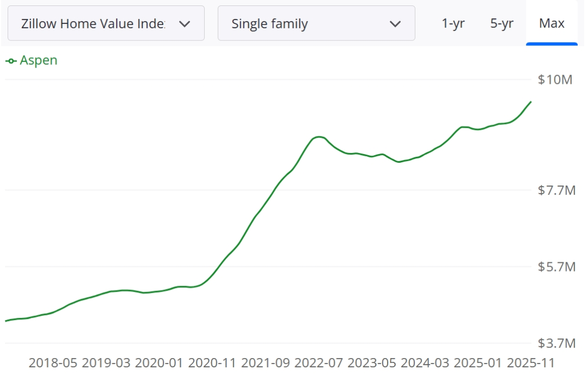Viewport: 588px width, 376px height.
Task: Switch to the 5-yr time range tab
Action: pyautogui.click(x=502, y=23)
